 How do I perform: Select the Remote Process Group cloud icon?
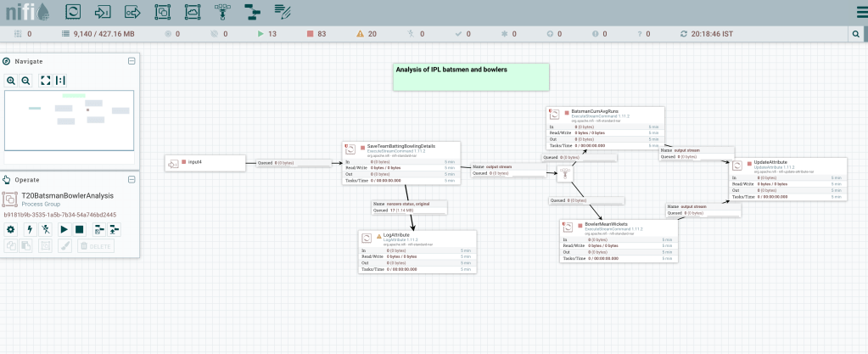(x=193, y=12)
